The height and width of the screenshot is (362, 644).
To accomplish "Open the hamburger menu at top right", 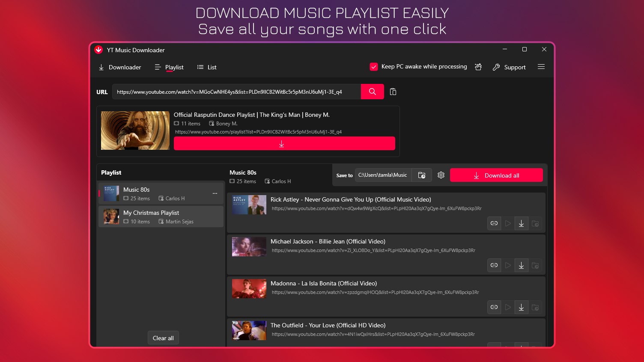I will 541,67.
